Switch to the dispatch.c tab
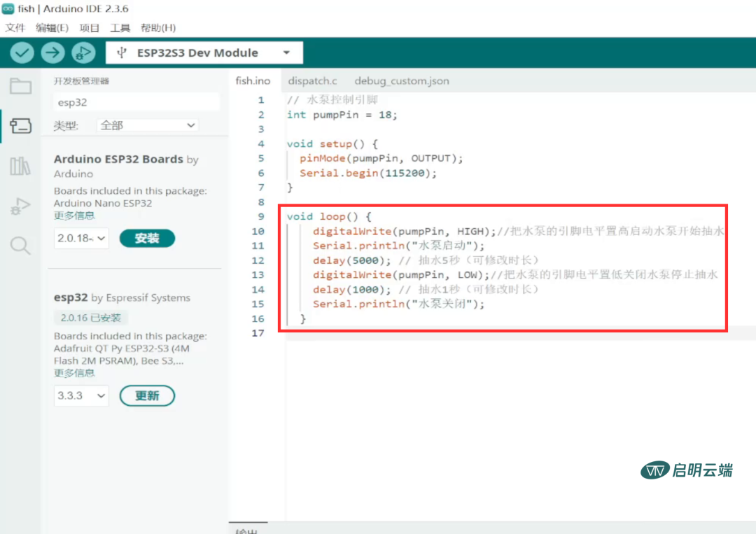756x534 pixels. tap(312, 81)
